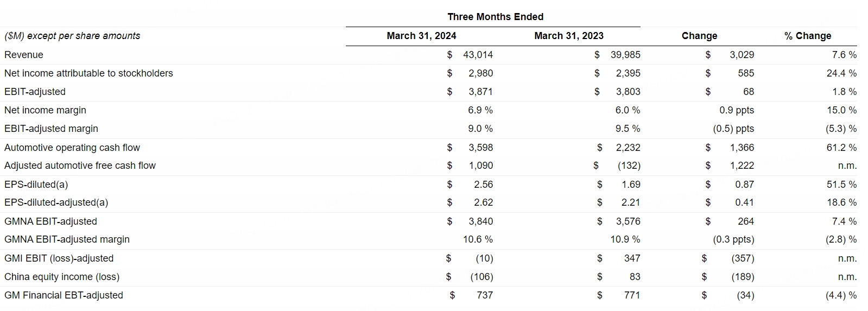This screenshot has width=868, height=311.
Task: Select the 2.62 EPS-diluted-adjusted value
Action: (483, 202)
